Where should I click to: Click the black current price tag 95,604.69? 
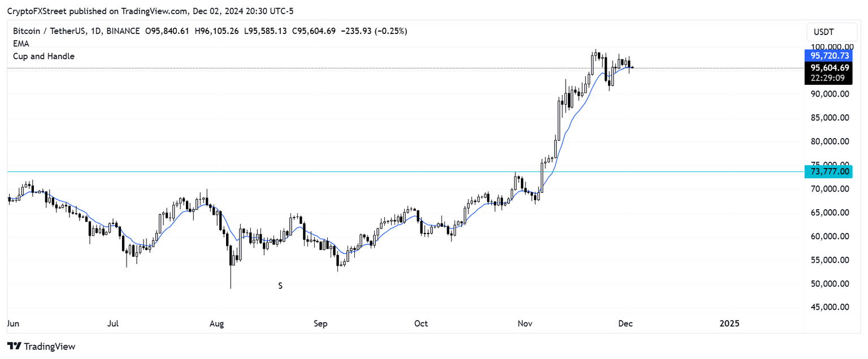pyautogui.click(x=829, y=67)
